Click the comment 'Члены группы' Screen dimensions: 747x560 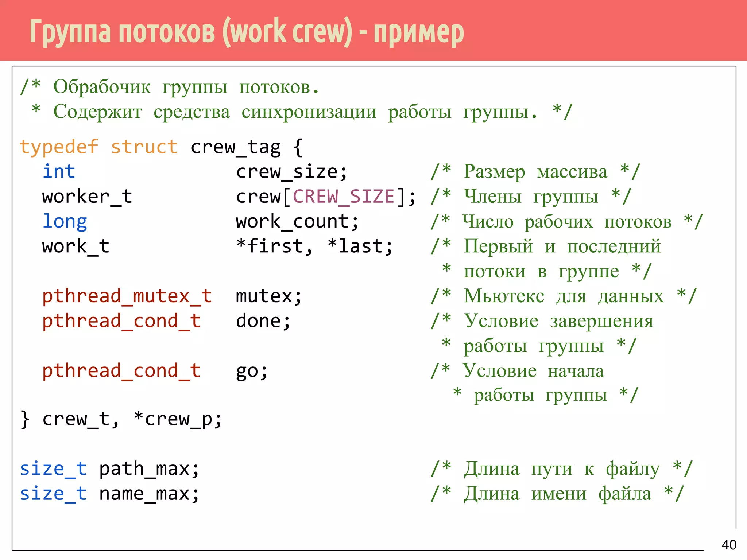pyautogui.click(x=531, y=197)
